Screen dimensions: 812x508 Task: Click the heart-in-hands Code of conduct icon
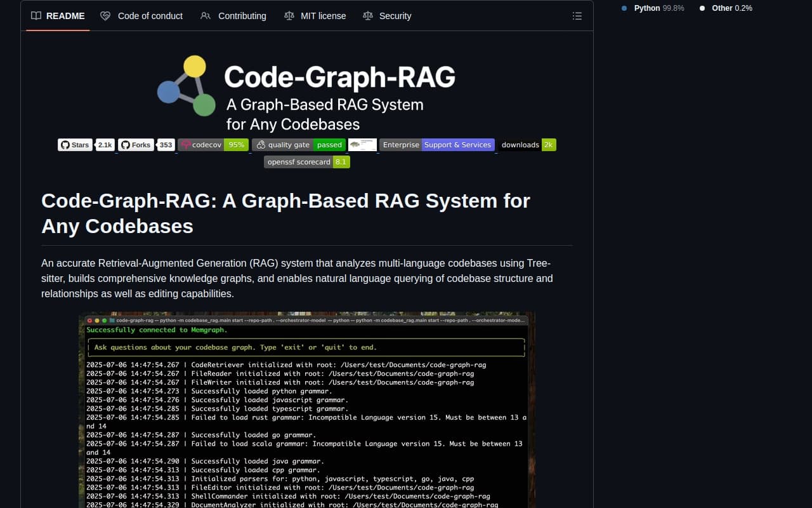105,16
